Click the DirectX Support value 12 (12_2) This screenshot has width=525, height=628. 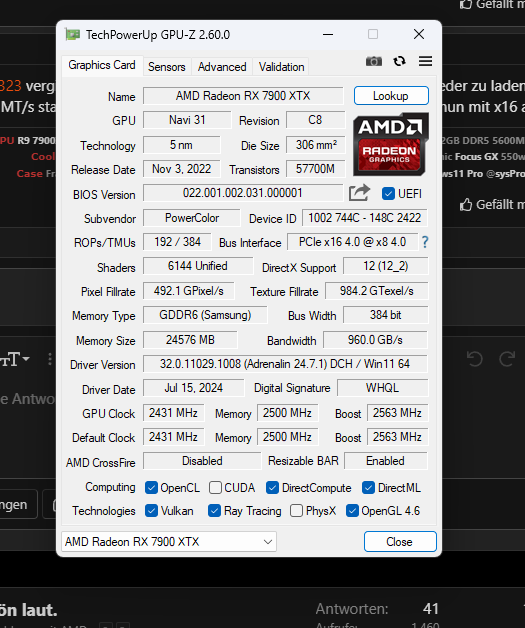click(x=386, y=266)
